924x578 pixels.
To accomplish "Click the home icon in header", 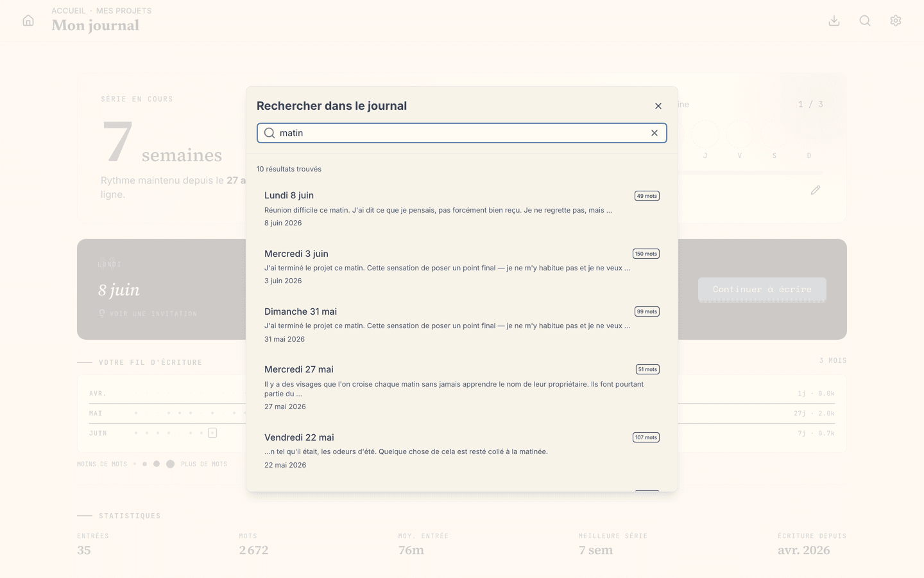I will [x=28, y=21].
